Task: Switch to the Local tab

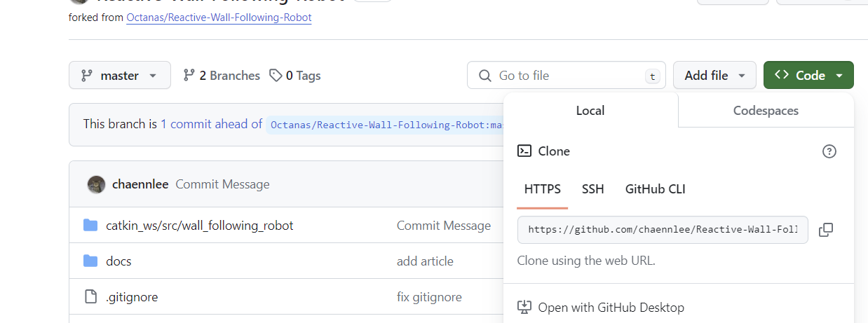Action: click(590, 110)
